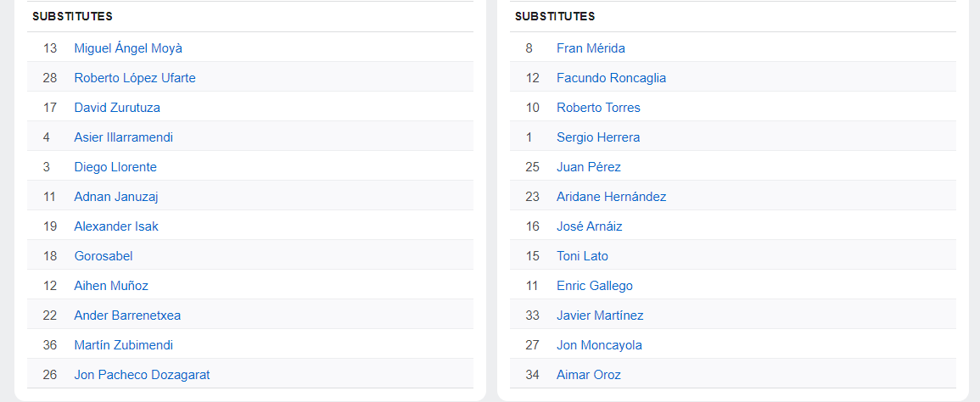980x402 pixels.
Task: Click Aridane Hernández player link
Action: [x=611, y=197]
